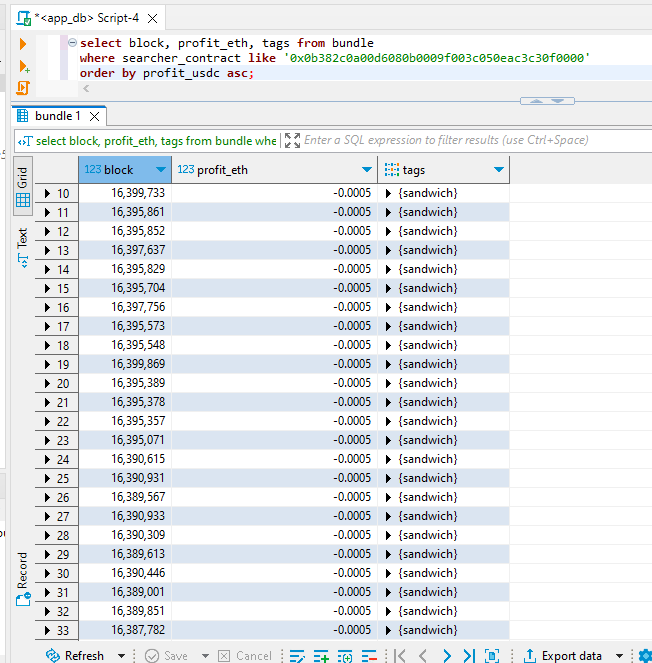Close the Script-4 editor tab
652x663 pixels.
(x=152, y=19)
